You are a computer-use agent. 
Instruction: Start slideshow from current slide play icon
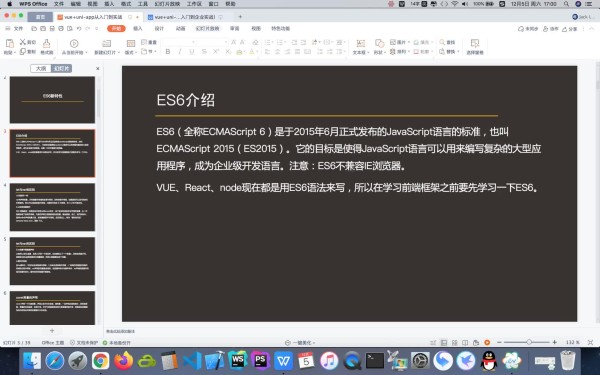click(x=74, y=43)
